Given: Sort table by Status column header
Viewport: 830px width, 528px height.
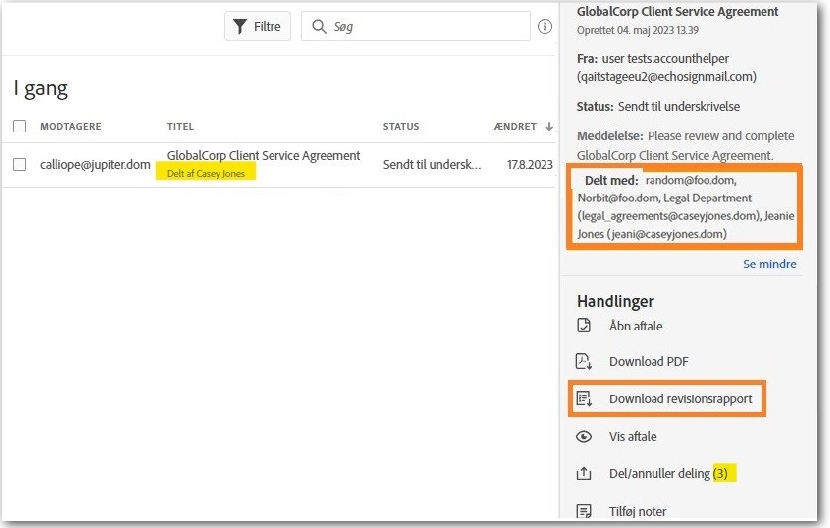Looking at the screenshot, I should (401, 127).
